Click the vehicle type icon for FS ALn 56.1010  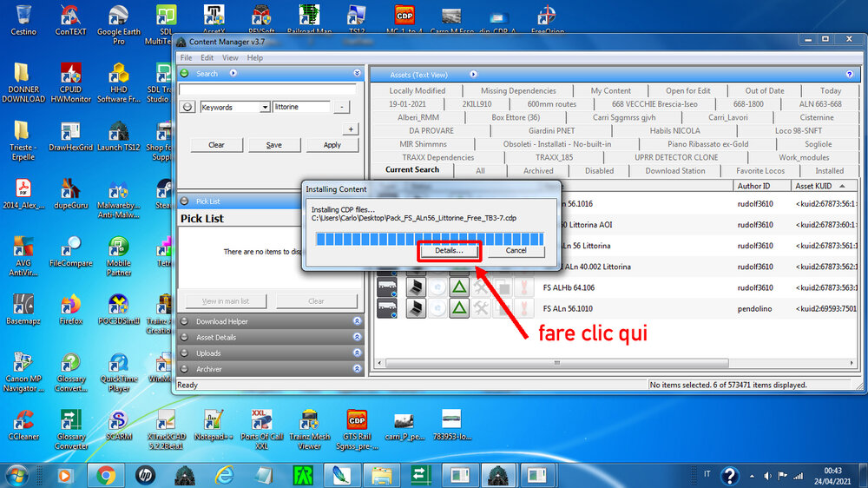pyautogui.click(x=387, y=308)
